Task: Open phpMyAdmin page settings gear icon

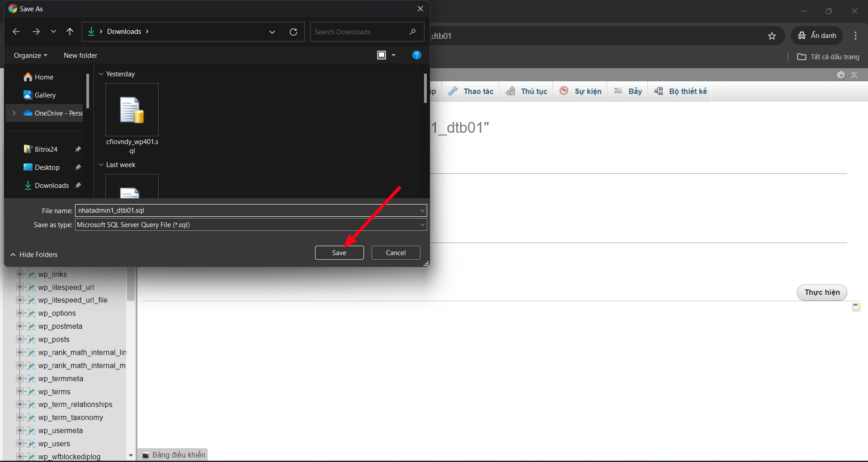Action: click(x=841, y=75)
